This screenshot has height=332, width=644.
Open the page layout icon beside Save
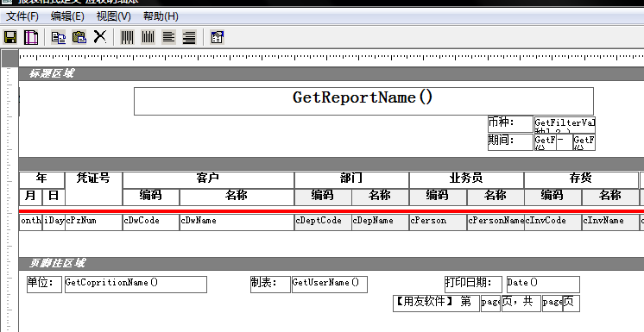(x=31, y=37)
